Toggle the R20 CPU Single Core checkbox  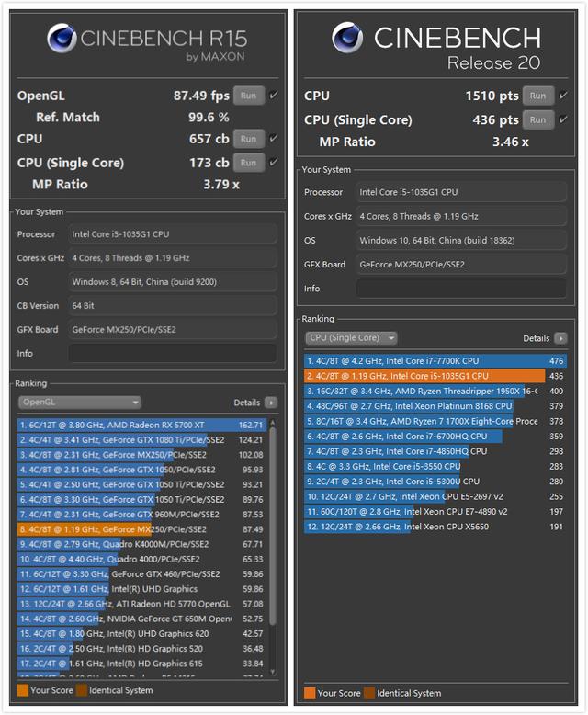[563, 119]
